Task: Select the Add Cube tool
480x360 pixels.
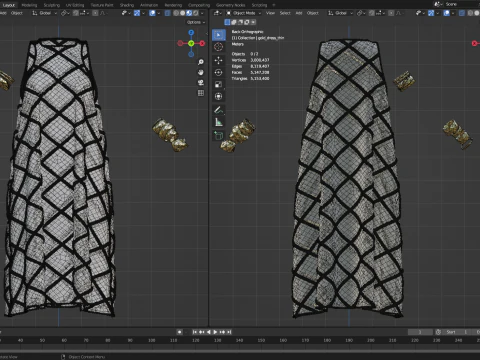Action: tap(219, 135)
